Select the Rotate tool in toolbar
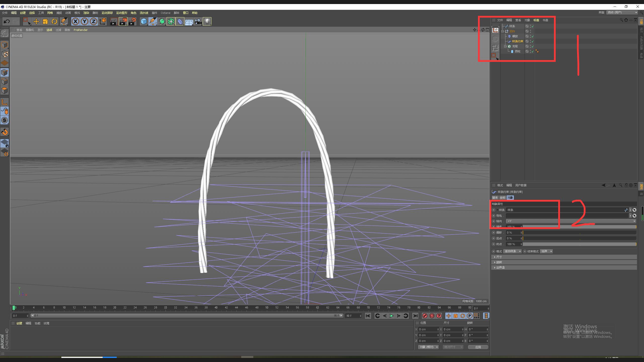Viewport: 644px width, 362px height. coord(54,22)
